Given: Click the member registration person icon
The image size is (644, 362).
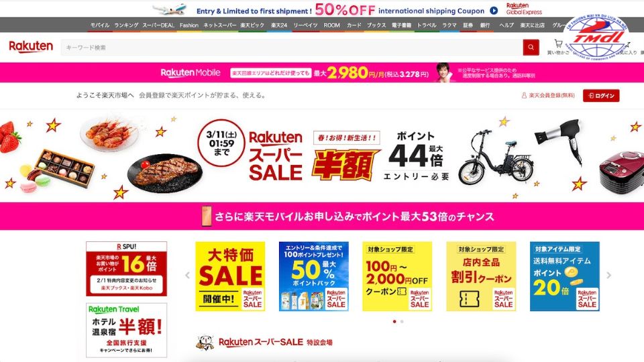Looking at the screenshot, I should coord(524,95).
